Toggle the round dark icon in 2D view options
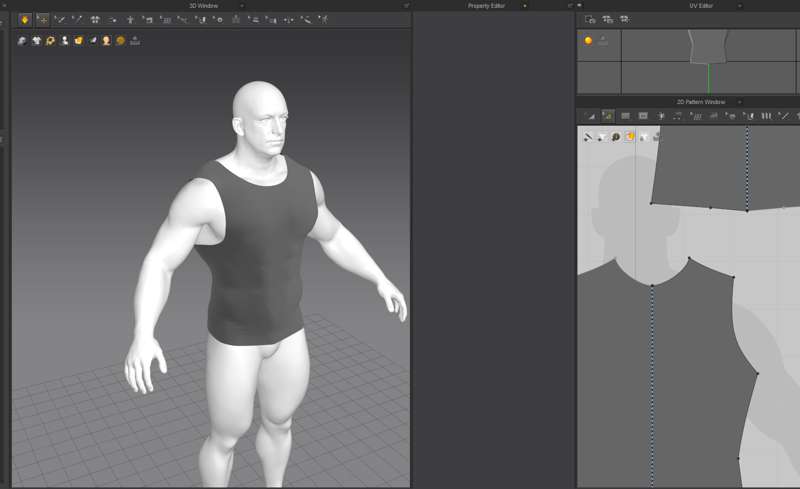 coord(616,137)
